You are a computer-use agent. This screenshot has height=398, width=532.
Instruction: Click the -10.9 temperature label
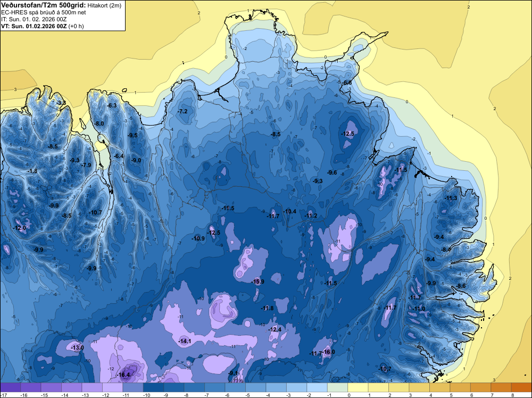click(x=198, y=238)
